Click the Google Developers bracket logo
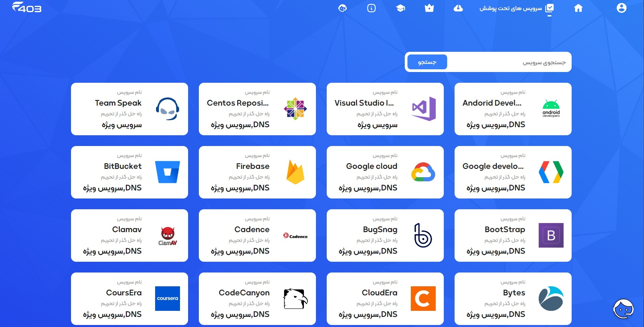The width and height of the screenshot is (644, 327). [551, 172]
